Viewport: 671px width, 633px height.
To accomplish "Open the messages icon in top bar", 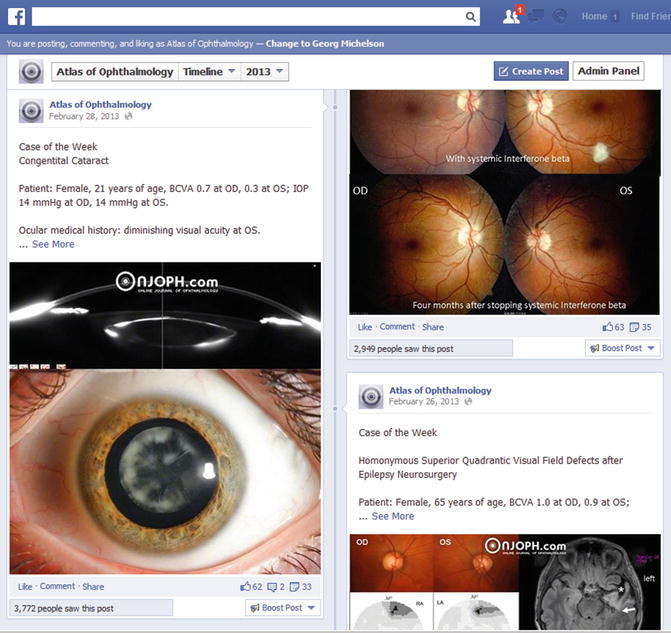I will click(537, 16).
